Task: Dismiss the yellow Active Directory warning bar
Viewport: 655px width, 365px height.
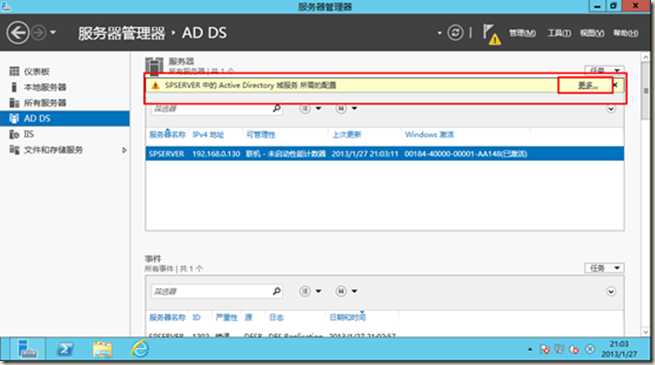Action: tap(615, 85)
